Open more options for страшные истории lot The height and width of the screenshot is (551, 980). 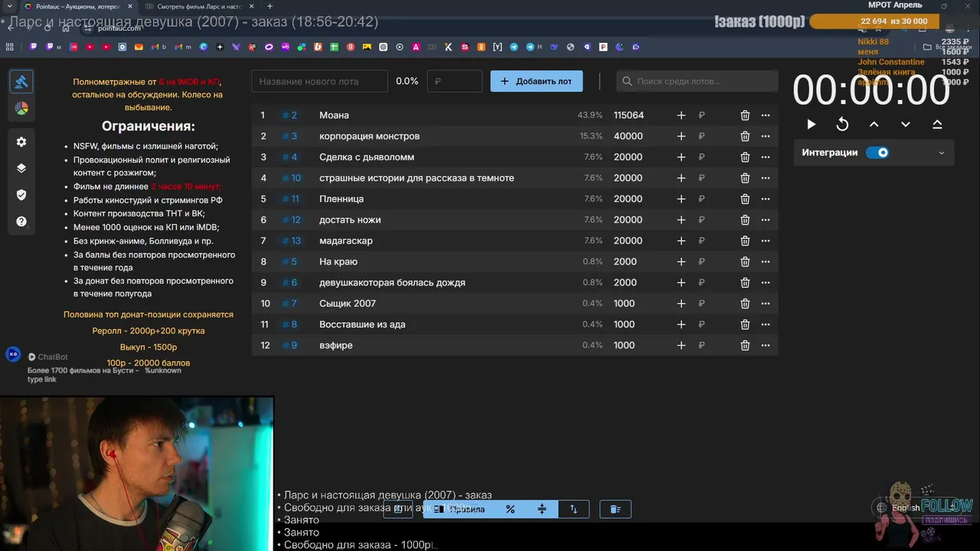(766, 178)
